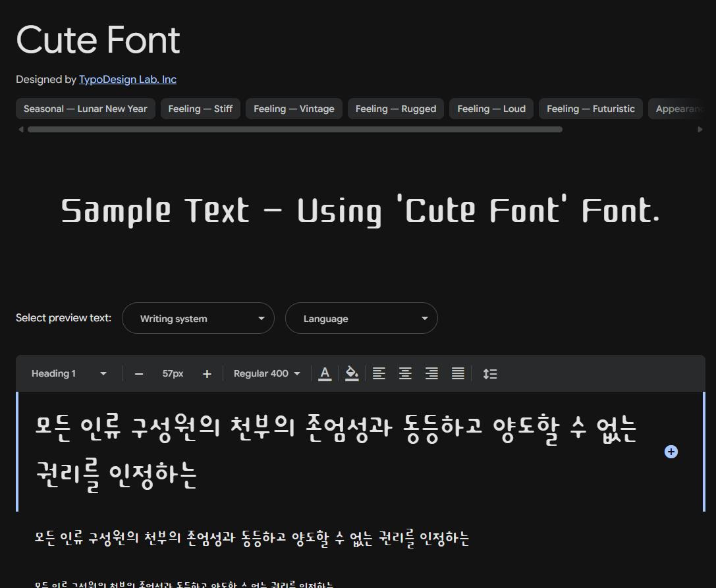Expand the Heading 1 style dropdown
The height and width of the screenshot is (588, 716).
(x=69, y=374)
